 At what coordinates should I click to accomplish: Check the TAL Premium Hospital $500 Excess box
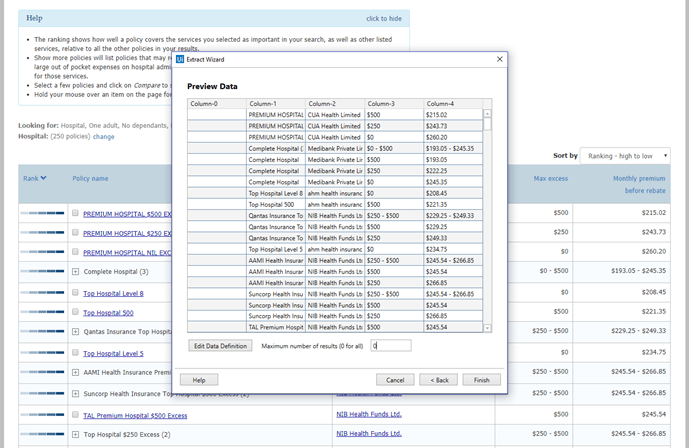pyautogui.click(x=75, y=413)
